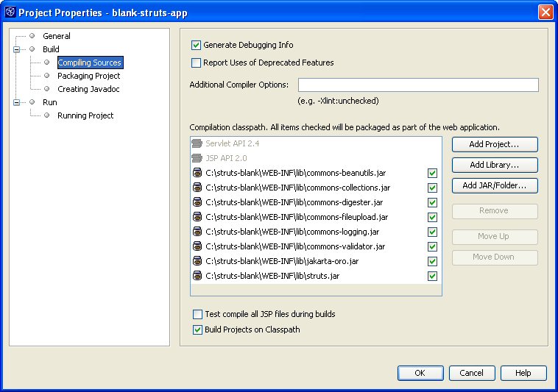558x392 pixels.
Task: Click the bullet icon beside Run
Action: 32,102
